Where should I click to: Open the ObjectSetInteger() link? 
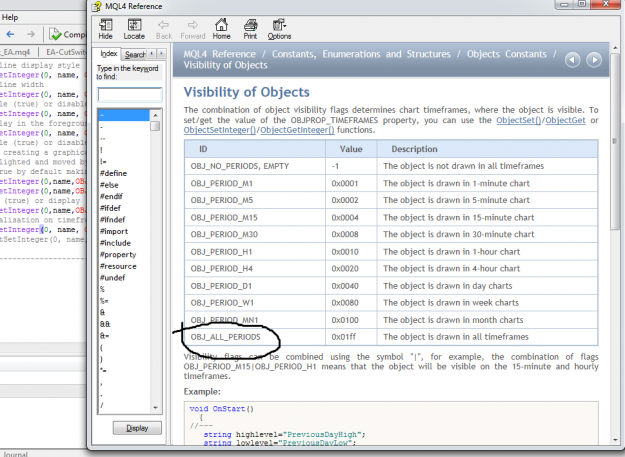pos(220,130)
